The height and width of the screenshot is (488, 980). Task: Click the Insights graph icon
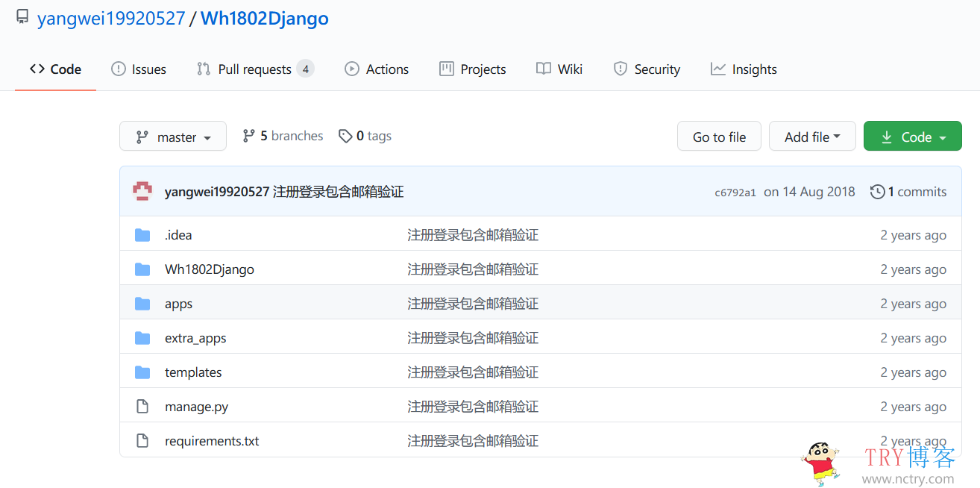click(x=718, y=69)
